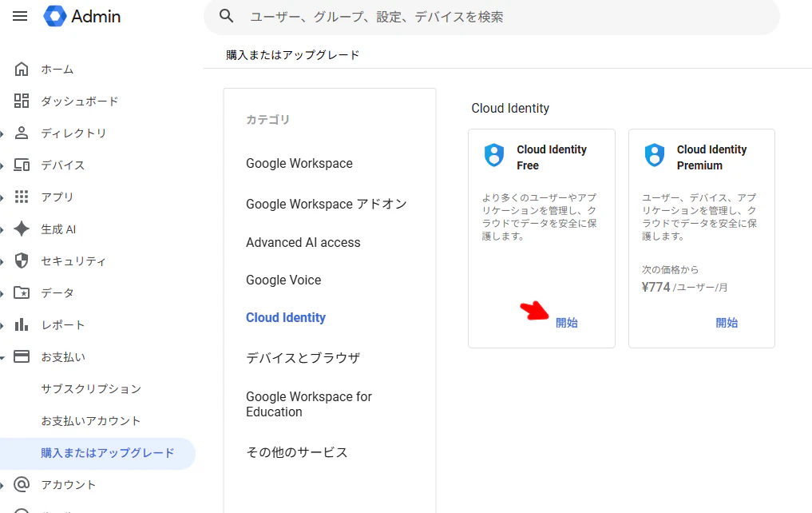Click the Google Admin logo
The height and width of the screenshot is (513, 812).
(x=81, y=16)
